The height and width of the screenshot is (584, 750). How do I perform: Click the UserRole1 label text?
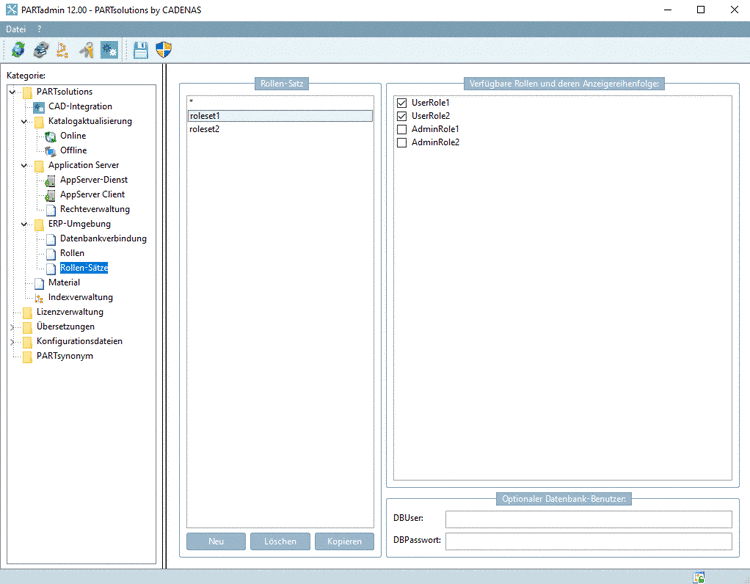pos(430,103)
